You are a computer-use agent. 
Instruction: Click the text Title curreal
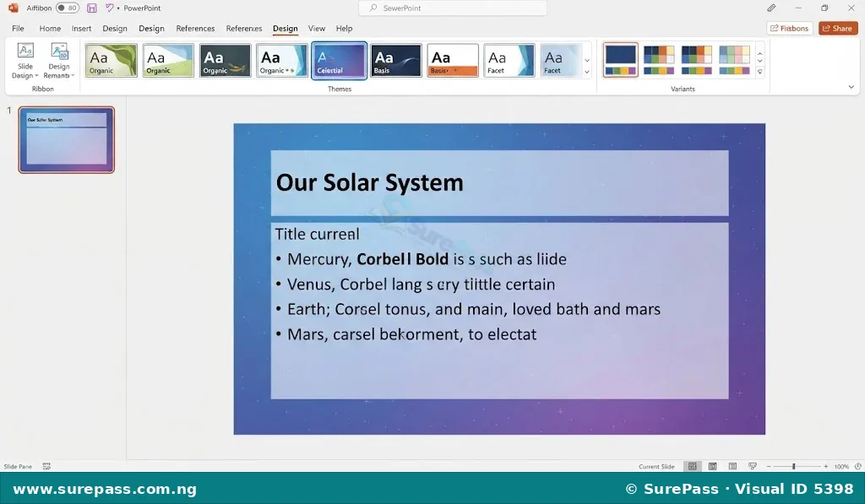point(318,234)
